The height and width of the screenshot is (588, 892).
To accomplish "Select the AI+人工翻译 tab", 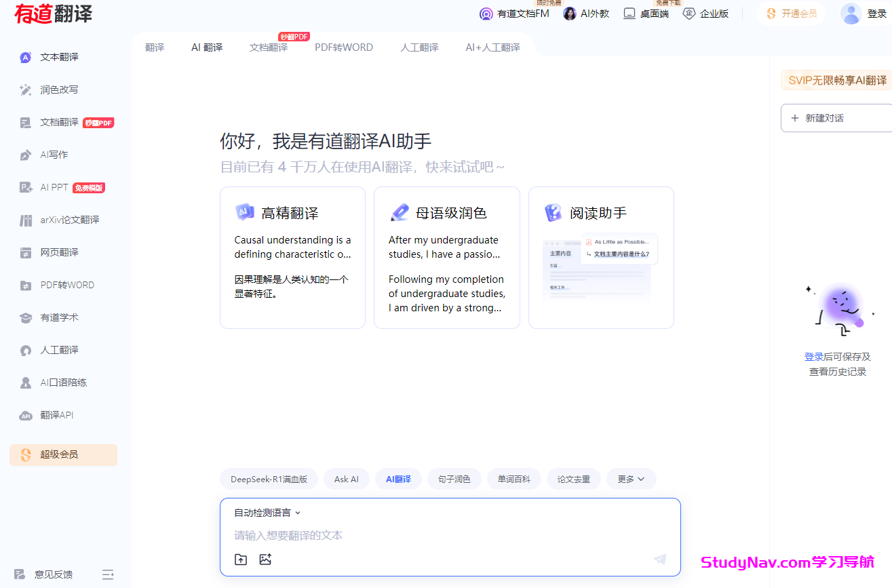I will 492,47.
